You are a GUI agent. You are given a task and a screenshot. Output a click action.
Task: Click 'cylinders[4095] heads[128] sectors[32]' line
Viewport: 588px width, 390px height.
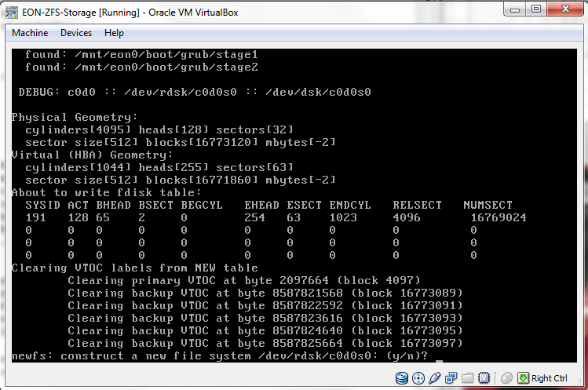coord(159,129)
